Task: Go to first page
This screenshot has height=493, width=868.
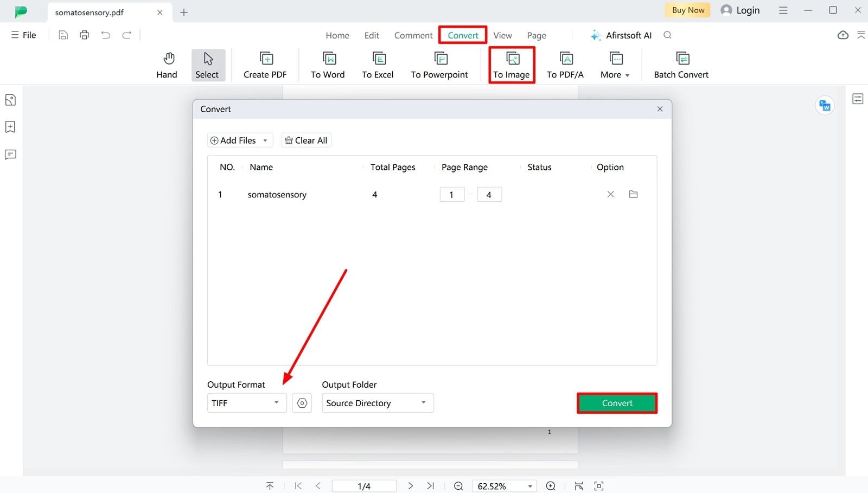Action: pos(298,486)
